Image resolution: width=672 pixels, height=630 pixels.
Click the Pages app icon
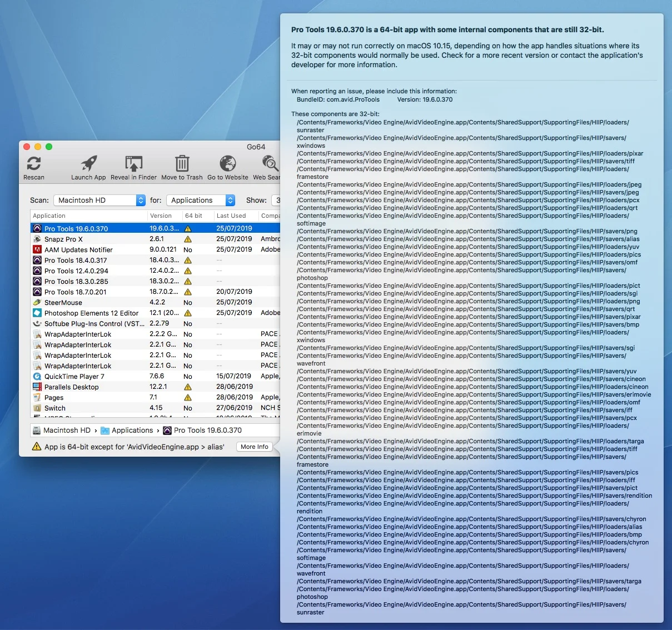pyautogui.click(x=37, y=397)
